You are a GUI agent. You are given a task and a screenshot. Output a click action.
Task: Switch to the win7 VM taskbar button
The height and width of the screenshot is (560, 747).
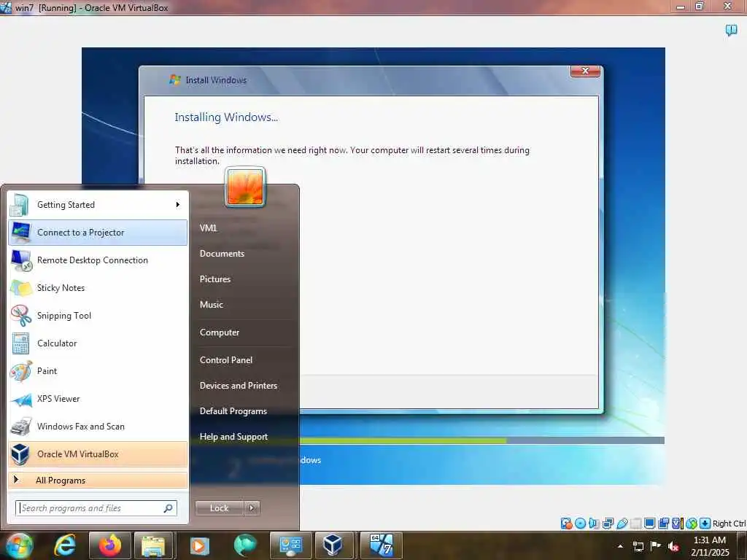[x=381, y=545]
